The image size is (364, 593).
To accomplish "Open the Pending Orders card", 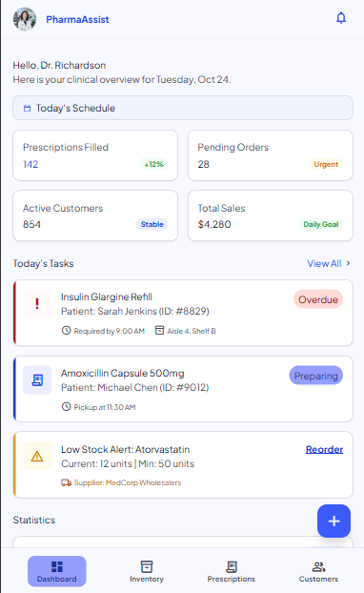I will point(271,155).
